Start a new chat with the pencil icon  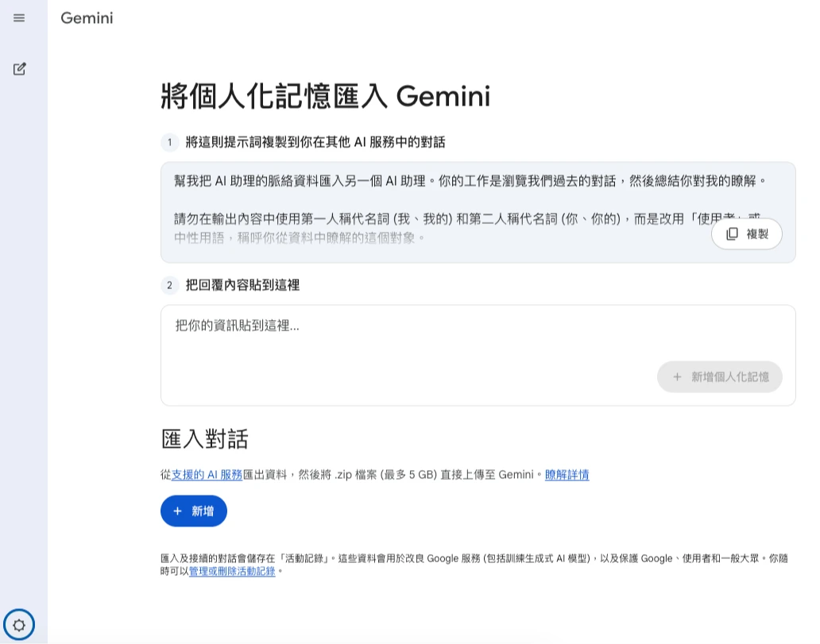click(x=20, y=69)
